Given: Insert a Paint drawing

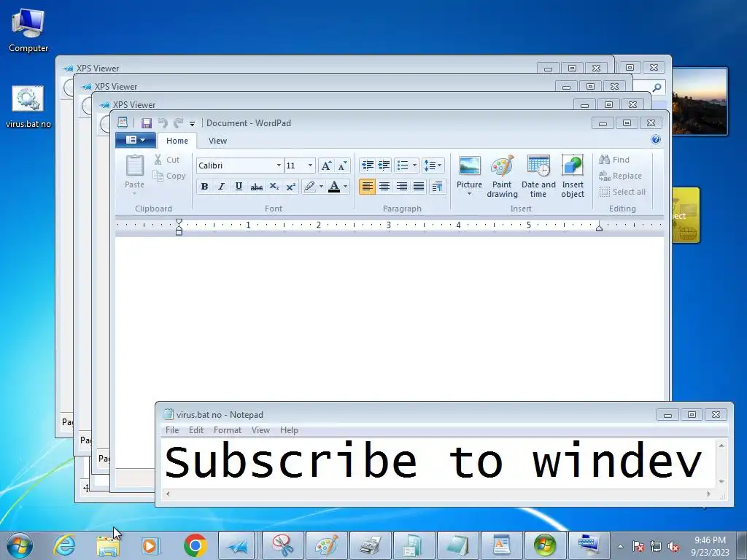Looking at the screenshot, I should (x=502, y=176).
